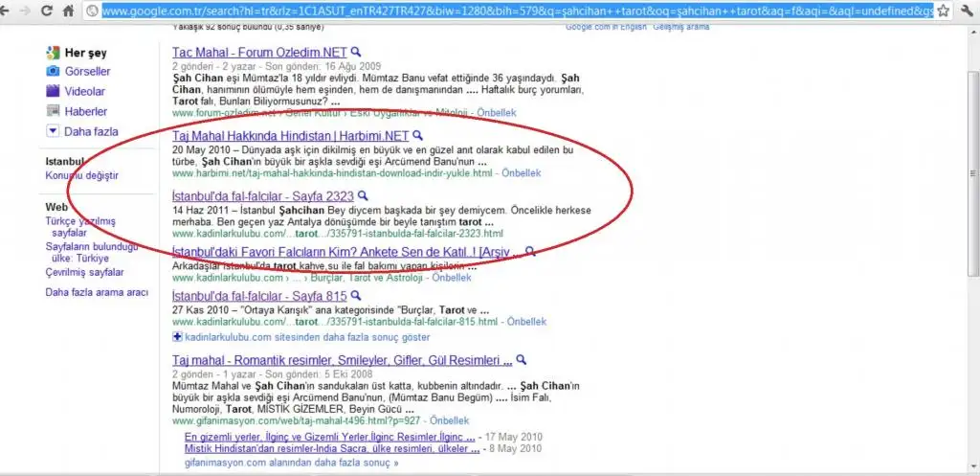
Task: Preview magnifier next to Sayfa 815 result
Action: point(356,295)
